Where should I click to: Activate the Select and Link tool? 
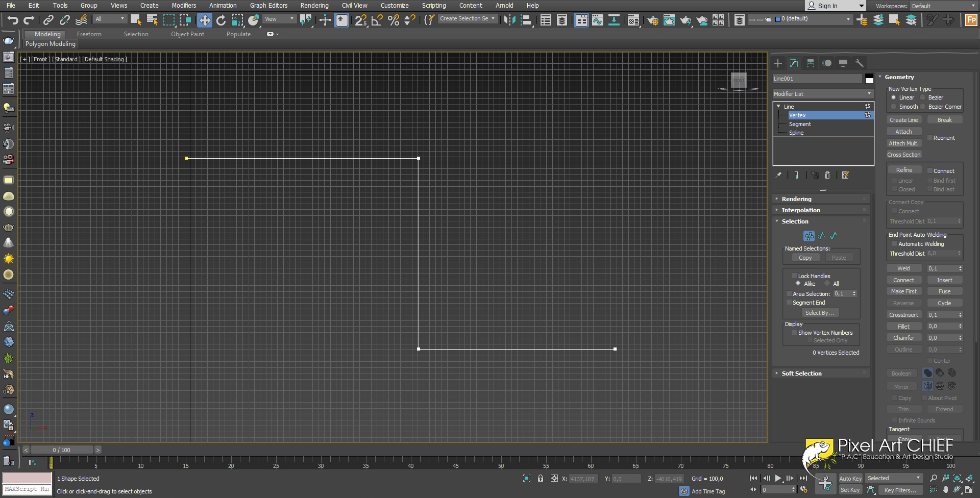48,20
